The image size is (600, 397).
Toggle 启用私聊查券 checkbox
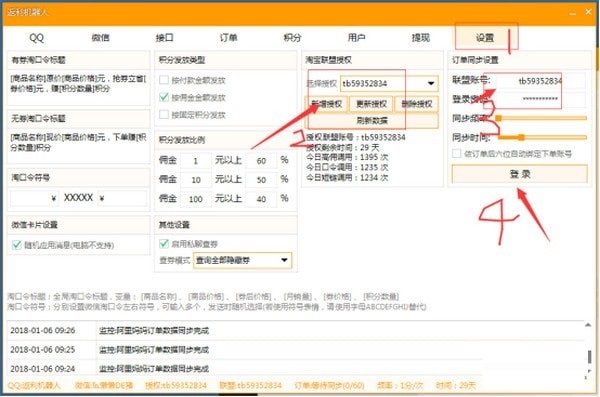(164, 243)
